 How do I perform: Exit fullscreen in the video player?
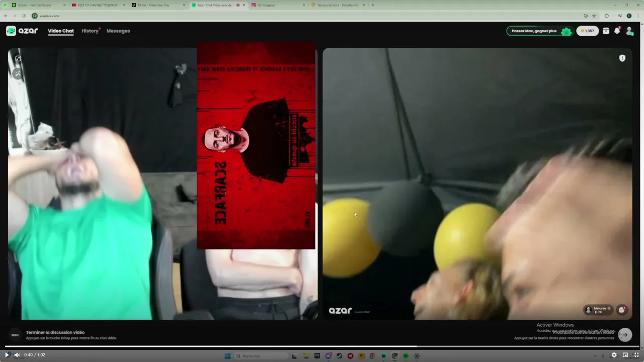tap(636, 355)
